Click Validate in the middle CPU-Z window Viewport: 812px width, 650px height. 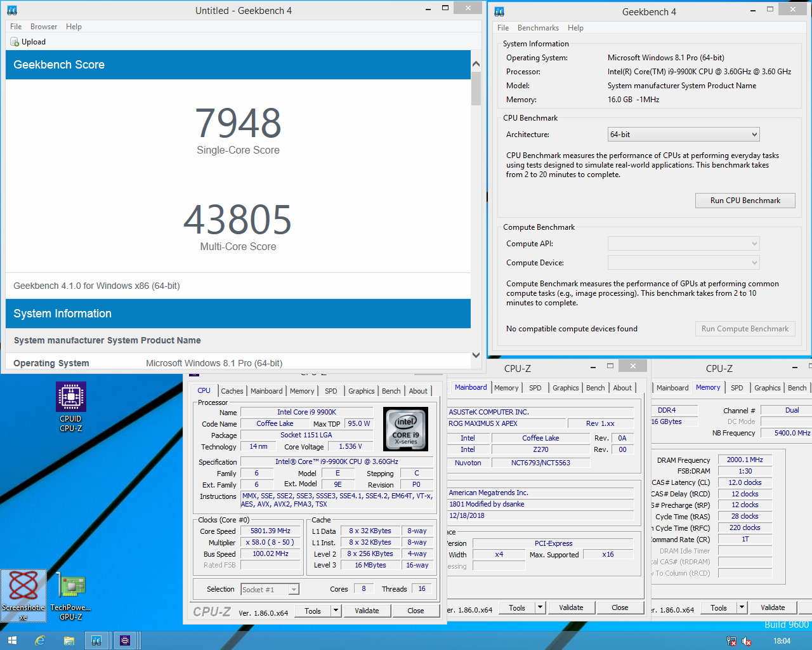click(571, 607)
